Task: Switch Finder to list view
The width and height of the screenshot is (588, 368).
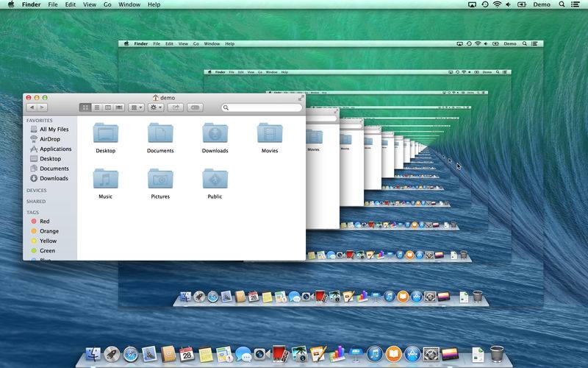Action: click(x=97, y=107)
